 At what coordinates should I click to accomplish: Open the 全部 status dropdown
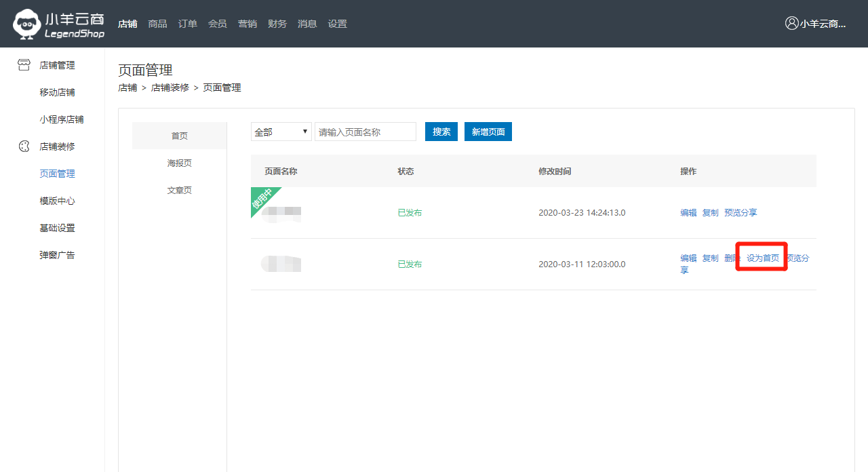(x=281, y=132)
